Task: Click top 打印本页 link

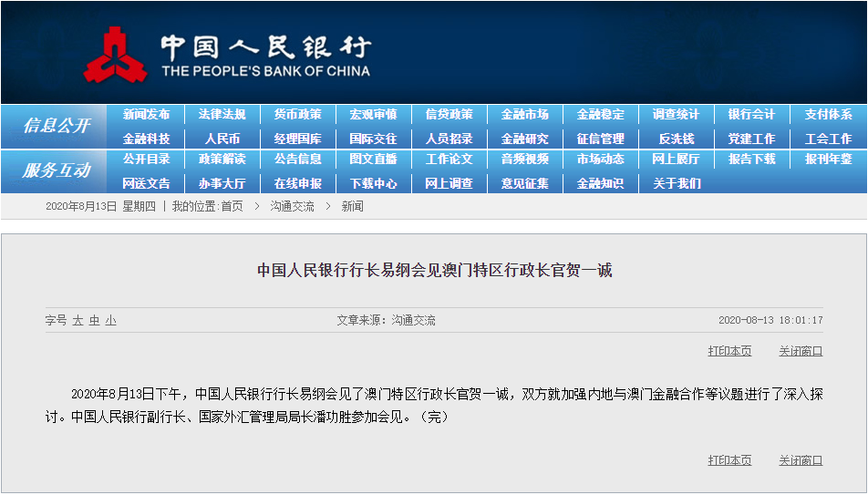Action: tap(729, 351)
